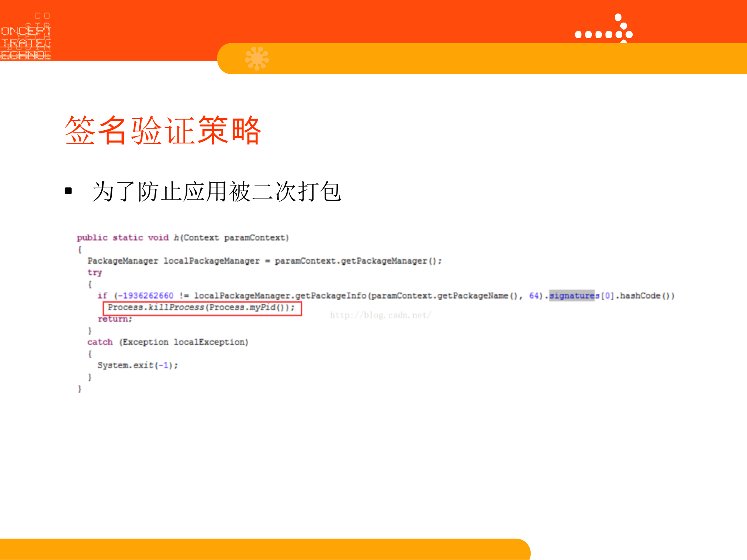
Task: Select the white flower-shaped gear icon
Action: [256, 58]
